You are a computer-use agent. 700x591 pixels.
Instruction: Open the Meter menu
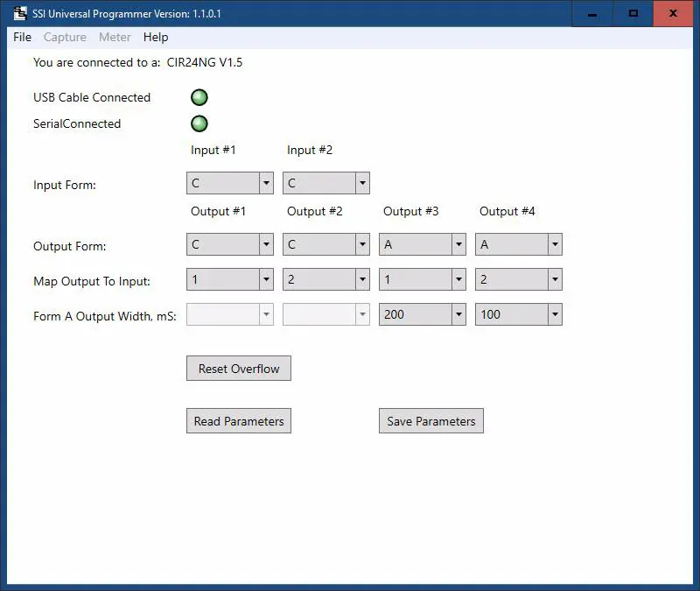click(x=115, y=37)
